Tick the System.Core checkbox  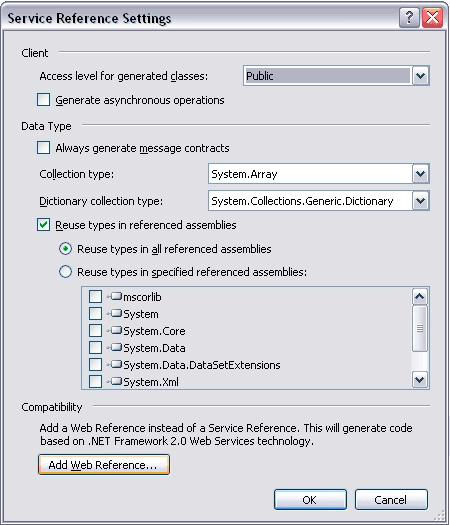[x=95, y=330]
